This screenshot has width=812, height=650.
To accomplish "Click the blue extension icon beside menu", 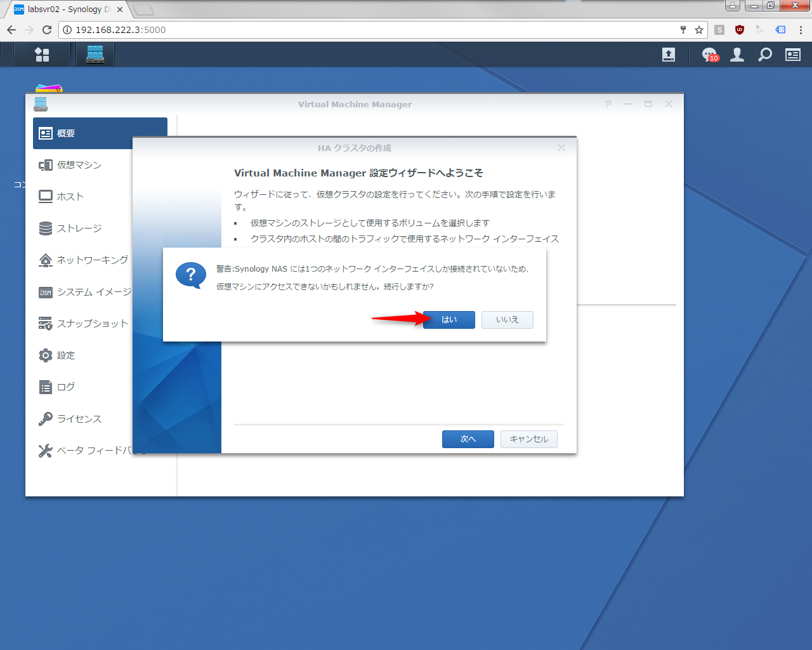I will [780, 30].
